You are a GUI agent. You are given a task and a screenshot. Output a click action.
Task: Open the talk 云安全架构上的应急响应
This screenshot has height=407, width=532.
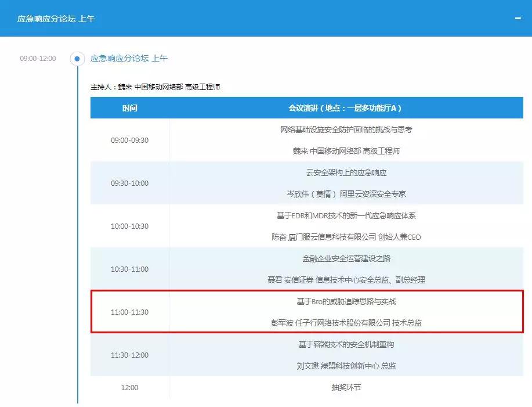[346, 172]
